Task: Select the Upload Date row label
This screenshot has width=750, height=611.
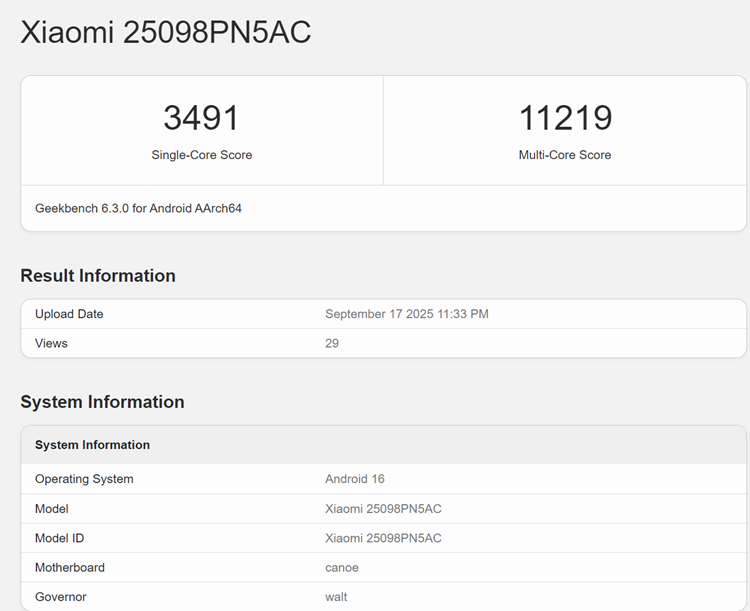Action: pos(69,314)
